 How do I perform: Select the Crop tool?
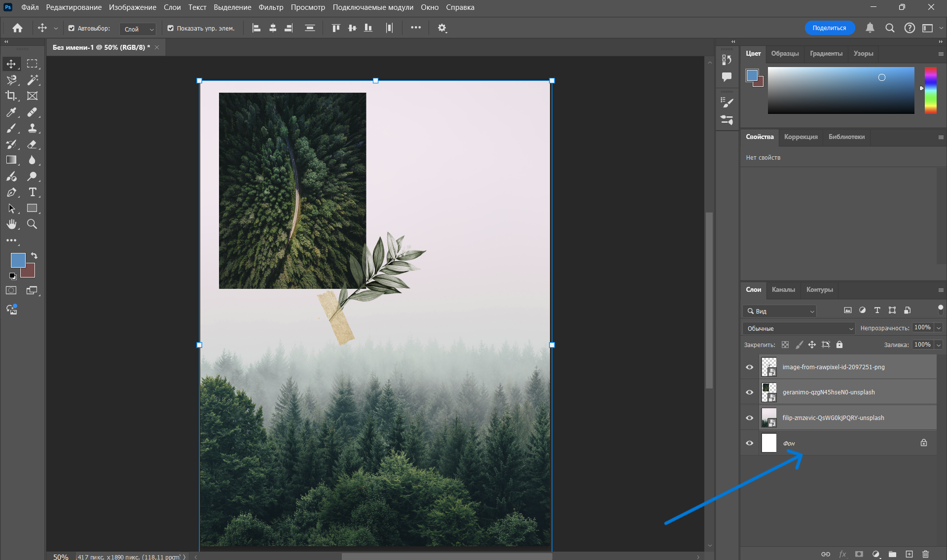11,96
